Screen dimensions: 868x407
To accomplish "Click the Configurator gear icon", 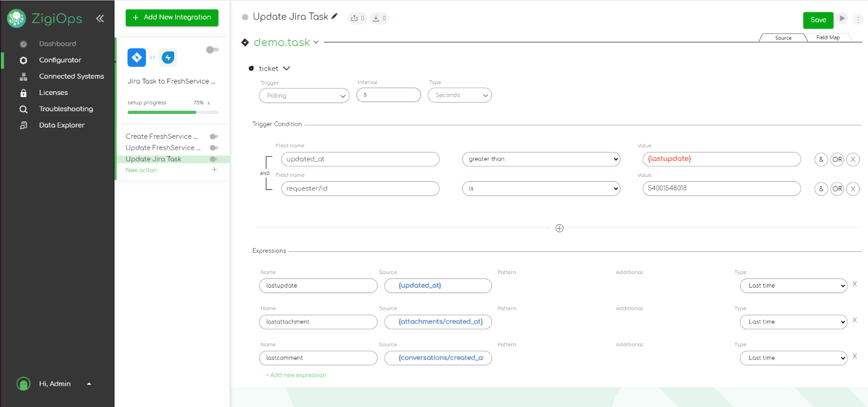I will 23,60.
